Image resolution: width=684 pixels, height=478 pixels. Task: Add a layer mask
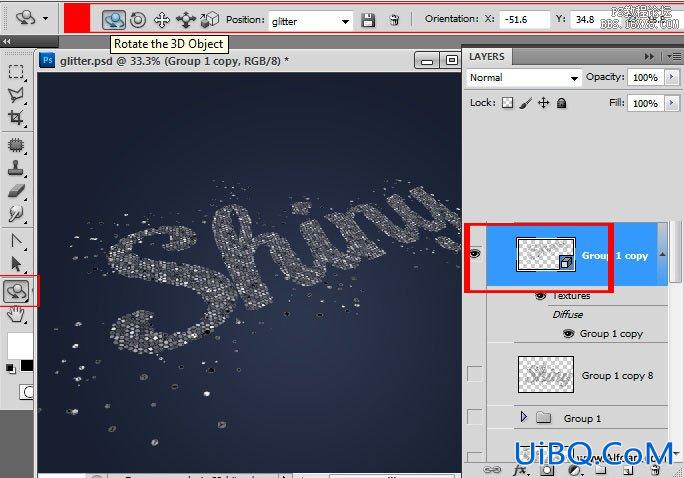pos(547,470)
